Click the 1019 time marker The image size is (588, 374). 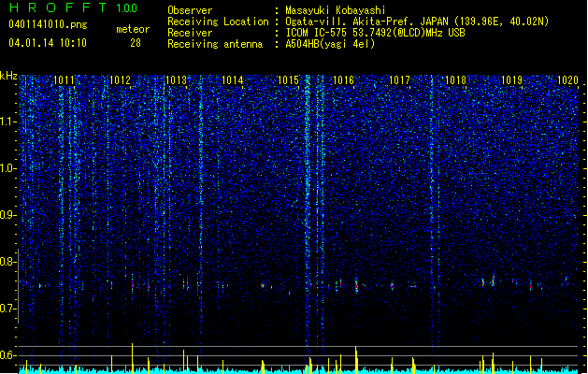click(x=512, y=79)
